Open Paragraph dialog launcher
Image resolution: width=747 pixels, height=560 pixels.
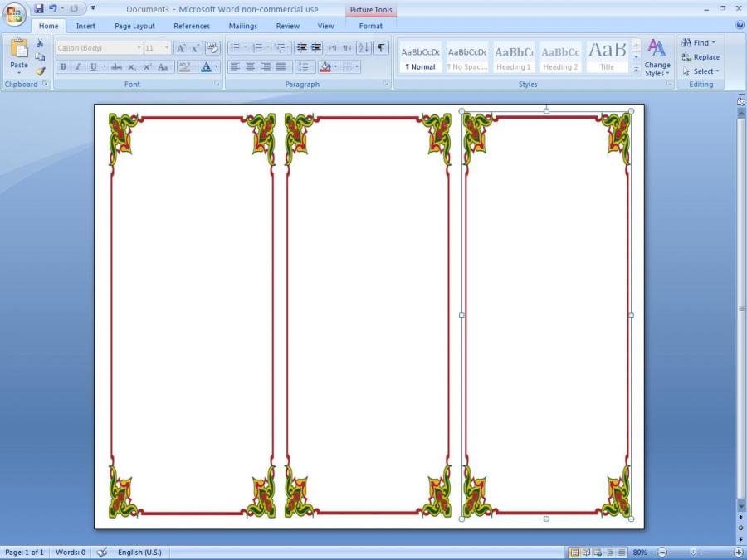coord(385,85)
